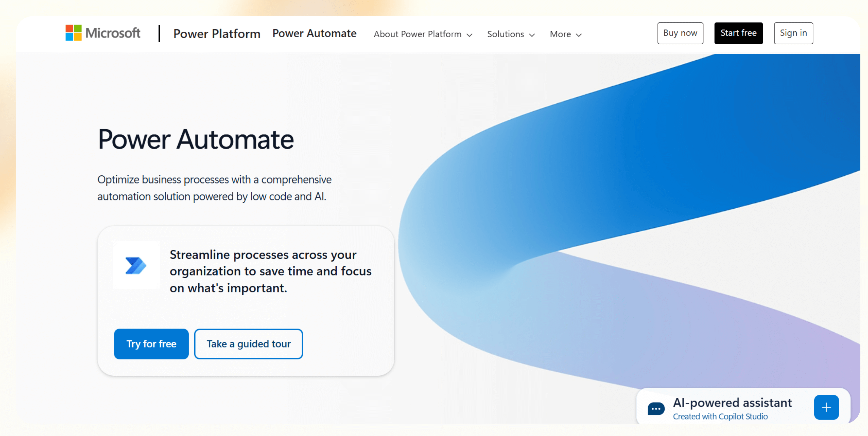Open the More navigation dropdown
The image size is (868, 436).
click(560, 34)
